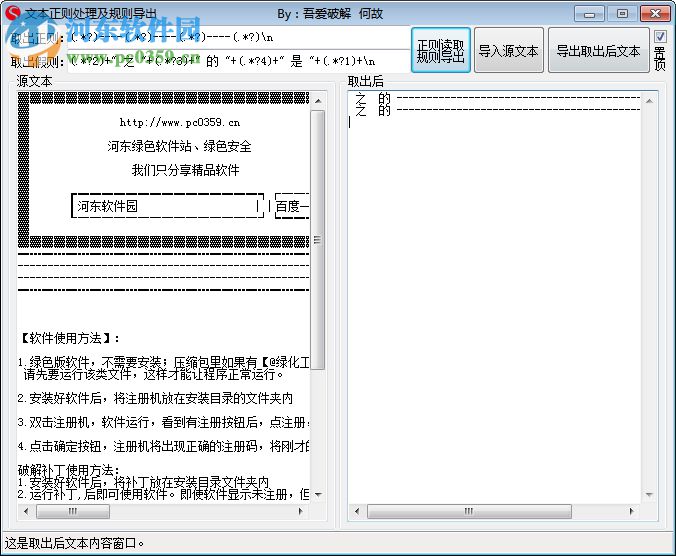Click the 破解补丁使用方法 line
Viewport: 676px width, 556px height.
point(69,470)
